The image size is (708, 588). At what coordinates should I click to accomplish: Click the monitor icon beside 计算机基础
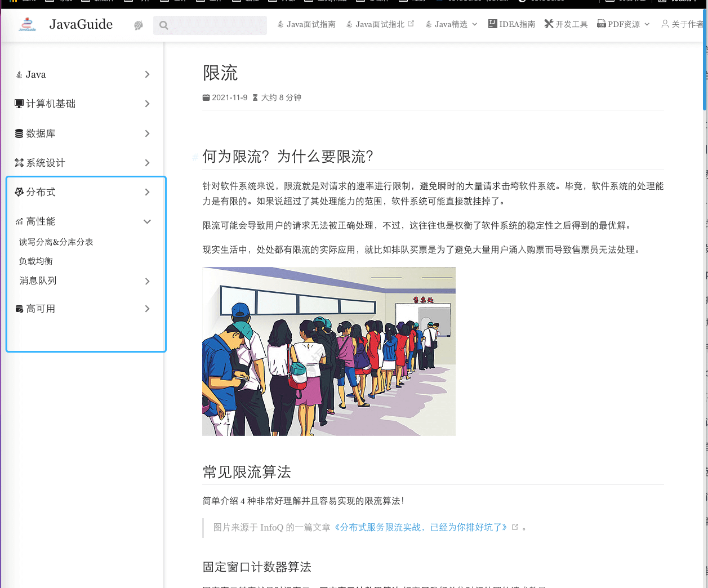[19, 104]
